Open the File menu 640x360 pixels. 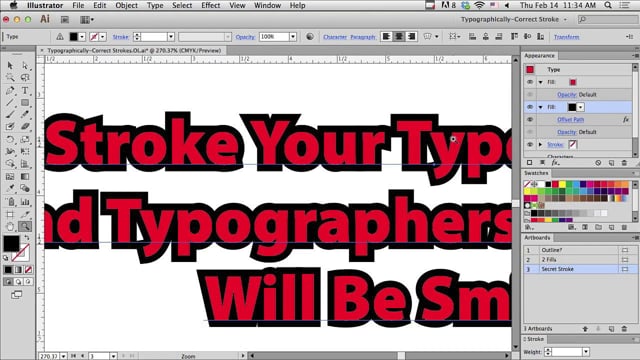point(78,5)
